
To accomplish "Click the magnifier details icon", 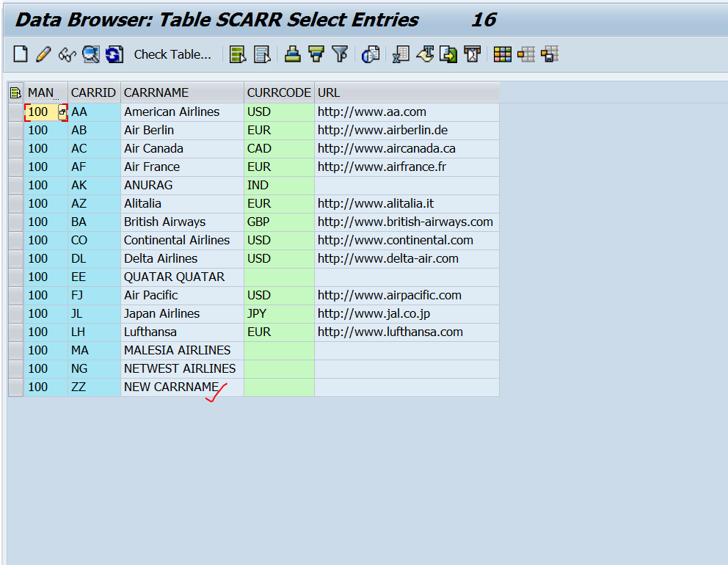I will tap(90, 54).
